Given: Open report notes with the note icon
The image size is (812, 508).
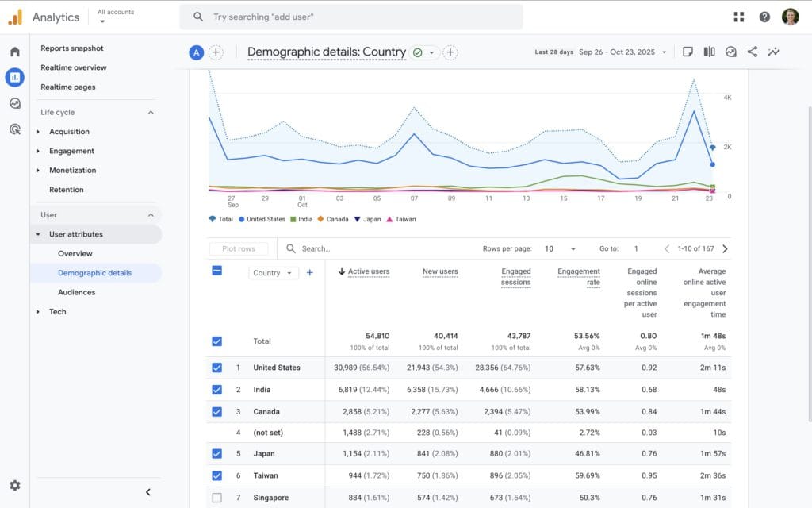Looking at the screenshot, I should [687, 51].
